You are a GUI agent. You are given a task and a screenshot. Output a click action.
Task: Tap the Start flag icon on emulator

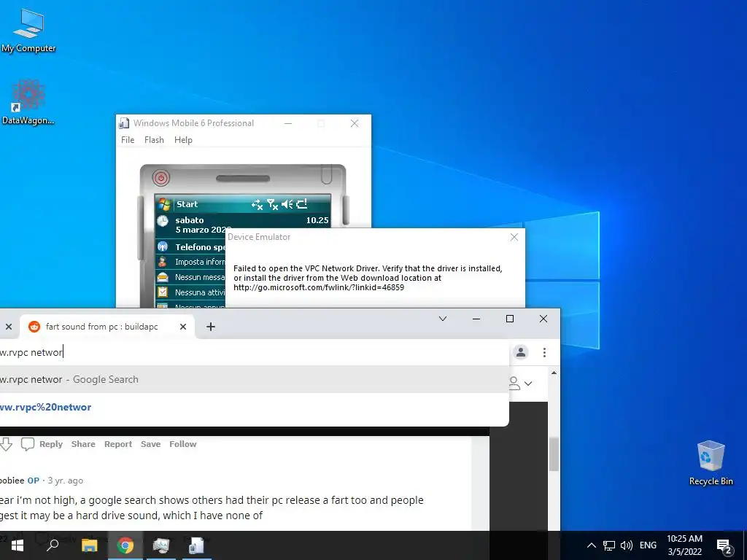(x=164, y=204)
